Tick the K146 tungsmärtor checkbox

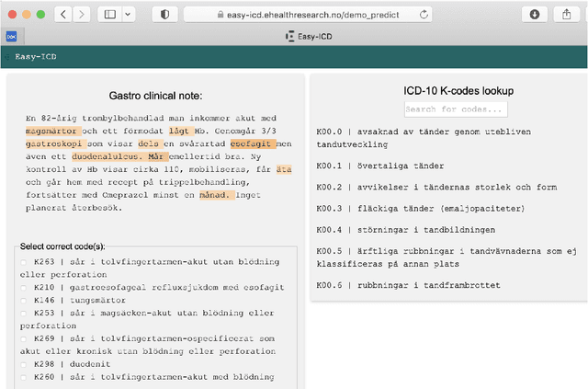(23, 300)
